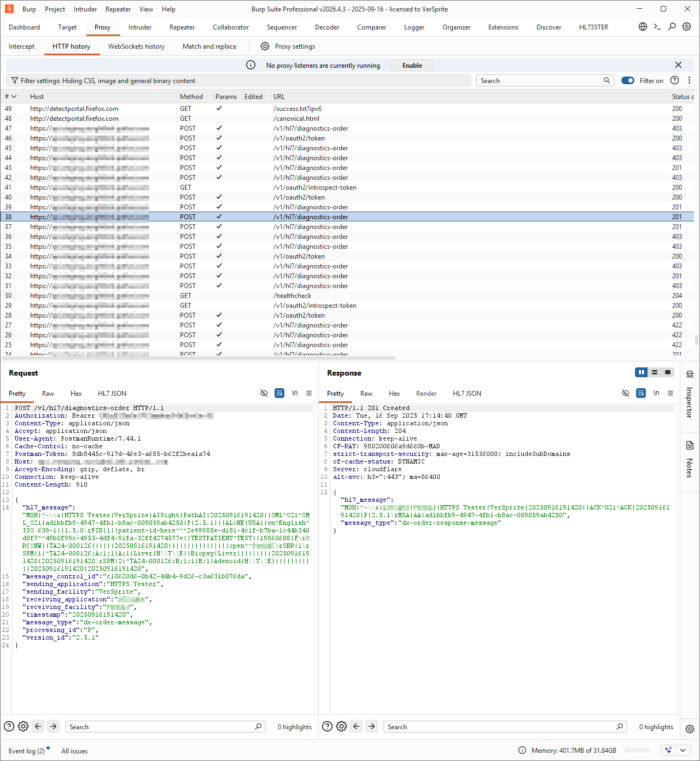Screen dimensions: 700x761
Task: Open the WebSockets history subtab
Action: (136, 46)
